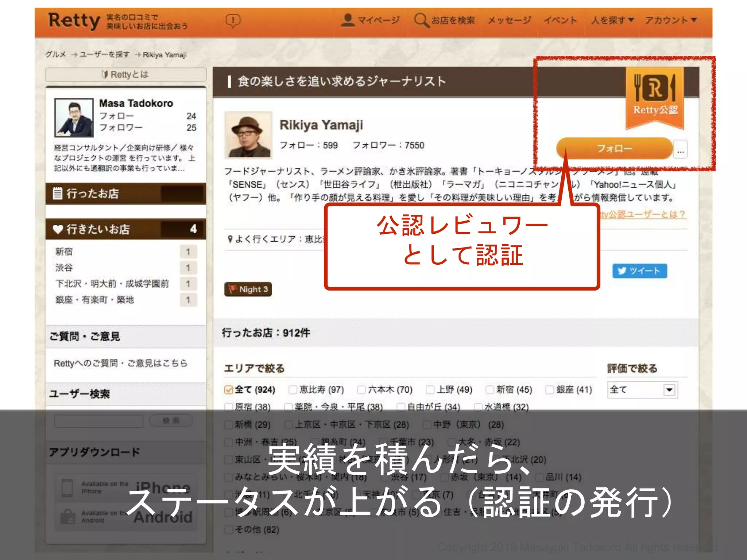
Task: Open イベント in the header
Action: click(x=560, y=20)
